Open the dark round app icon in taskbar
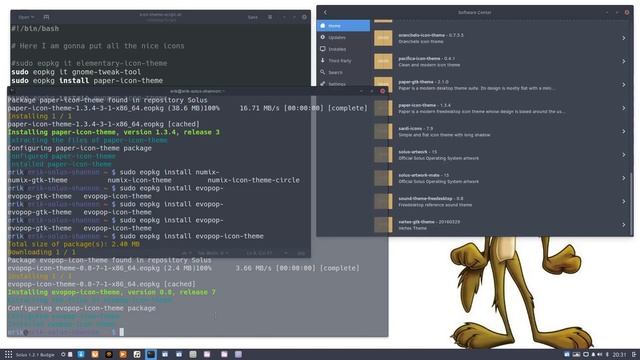Image resolution: width=640 pixels, height=360 pixels. click(109, 354)
